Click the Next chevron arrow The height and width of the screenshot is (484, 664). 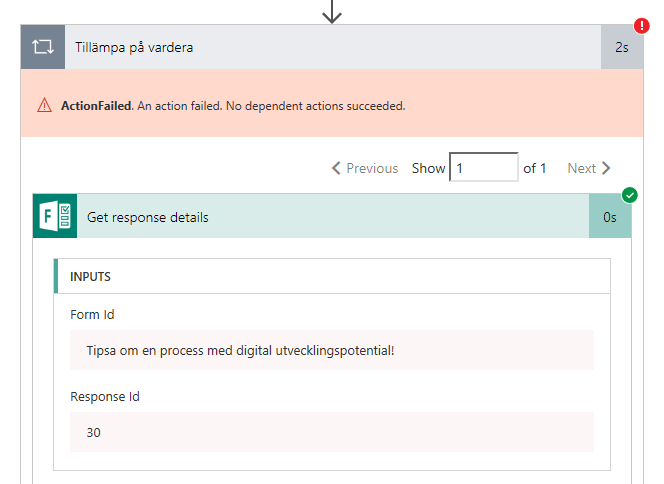pos(606,168)
